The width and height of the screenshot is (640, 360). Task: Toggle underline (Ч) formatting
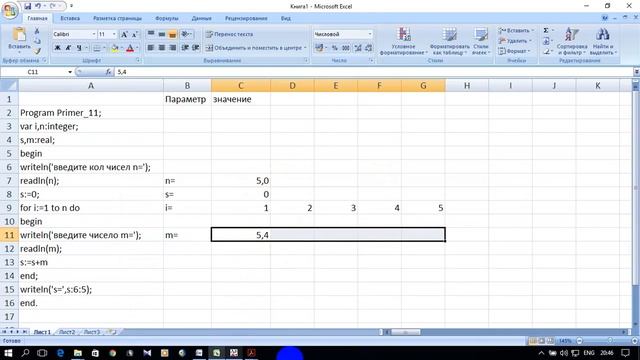(79, 48)
